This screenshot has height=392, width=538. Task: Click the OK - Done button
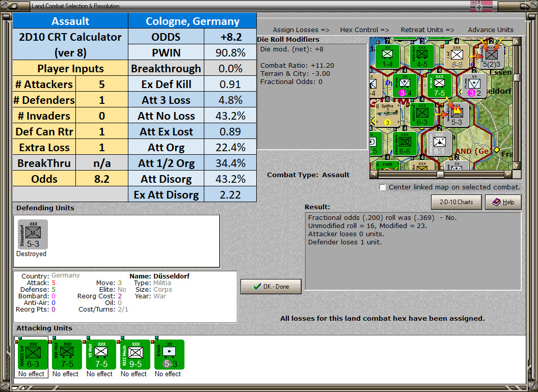[271, 287]
